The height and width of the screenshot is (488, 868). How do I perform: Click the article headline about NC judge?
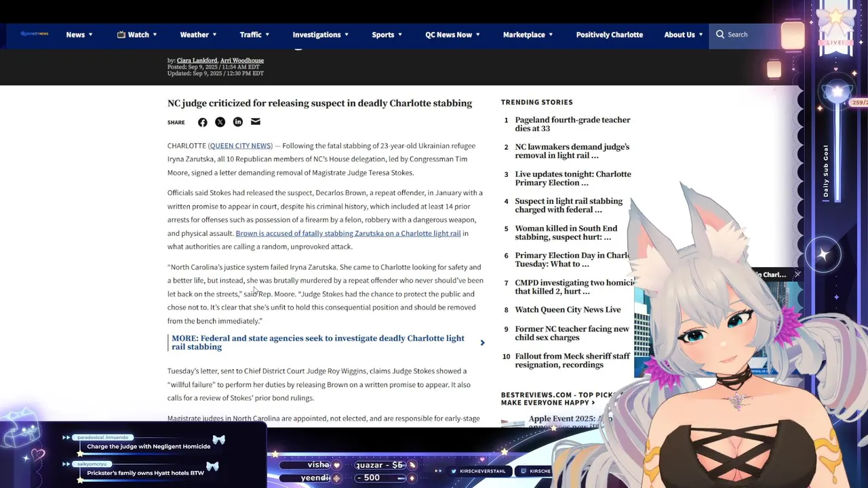tap(319, 103)
